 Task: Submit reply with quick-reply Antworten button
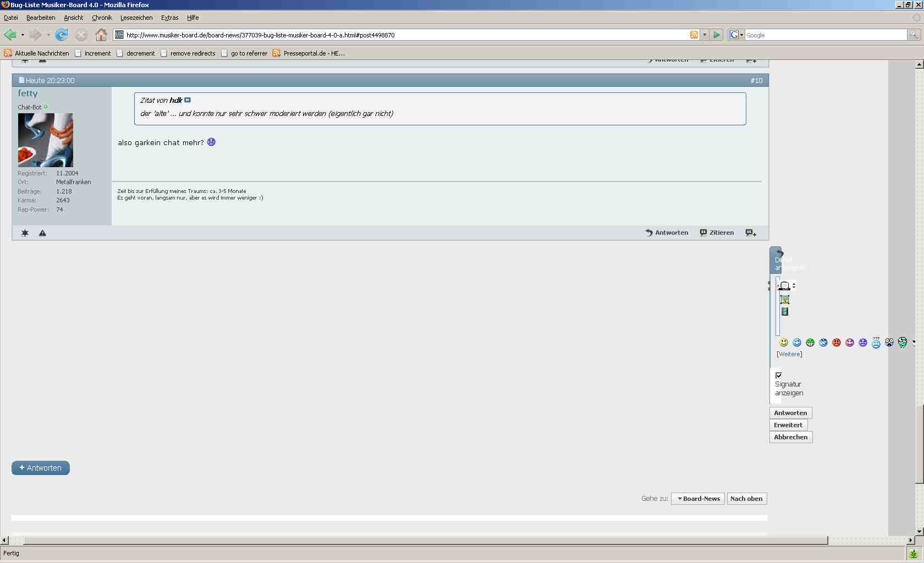point(790,413)
